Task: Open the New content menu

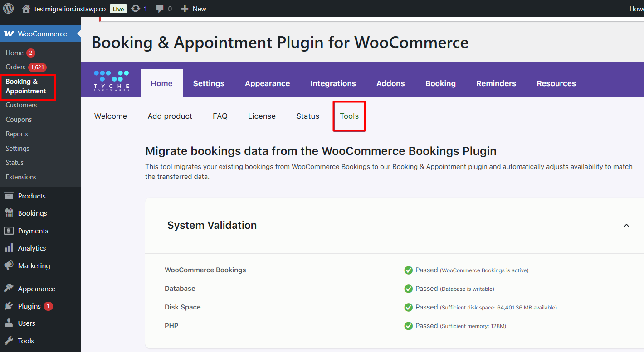Action: [194, 9]
